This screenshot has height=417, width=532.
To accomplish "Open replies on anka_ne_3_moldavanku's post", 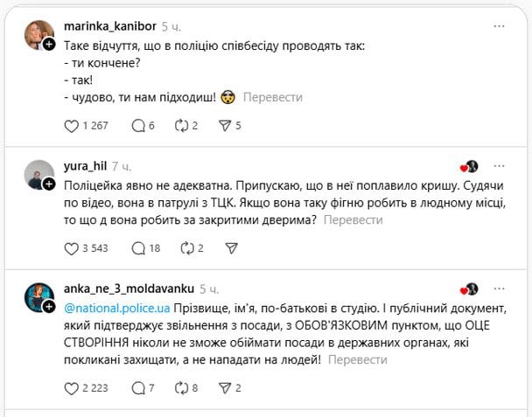I will [x=137, y=387].
